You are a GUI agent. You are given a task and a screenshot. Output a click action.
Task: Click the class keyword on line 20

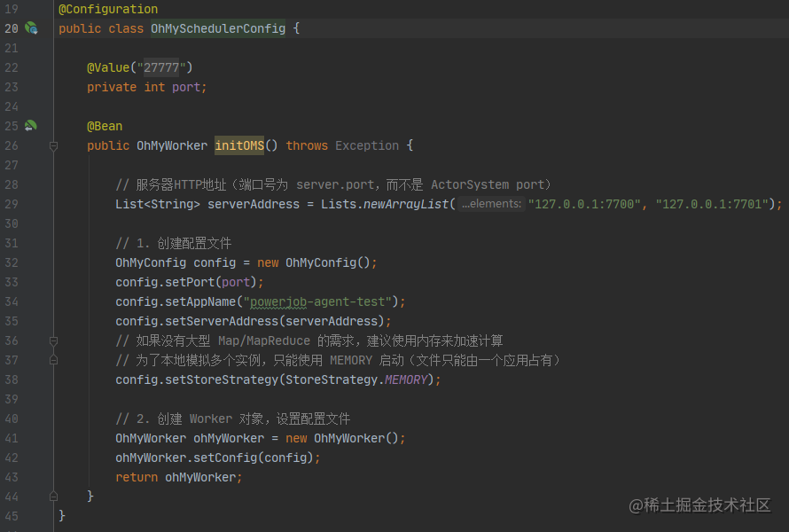pos(126,28)
